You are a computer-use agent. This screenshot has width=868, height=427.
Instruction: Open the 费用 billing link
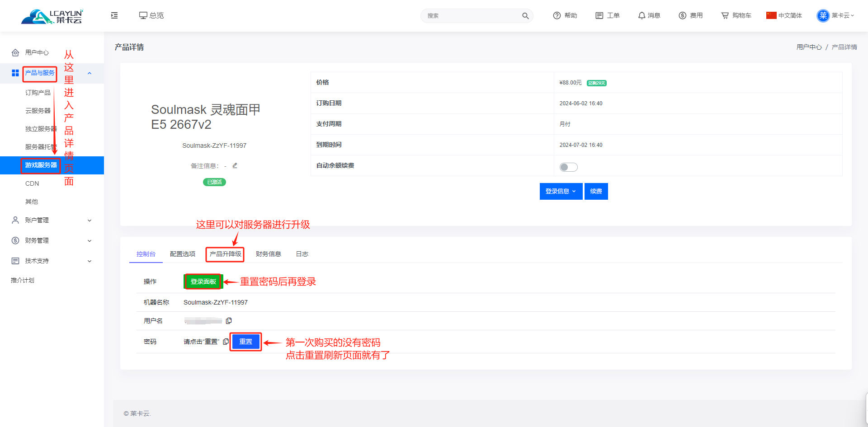[691, 15]
